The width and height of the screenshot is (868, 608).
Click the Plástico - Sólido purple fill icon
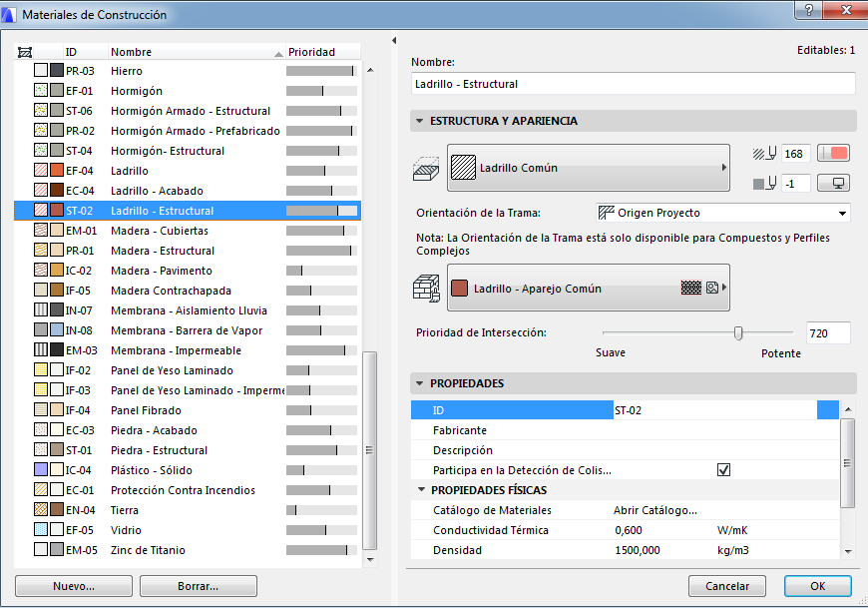pyautogui.click(x=41, y=469)
